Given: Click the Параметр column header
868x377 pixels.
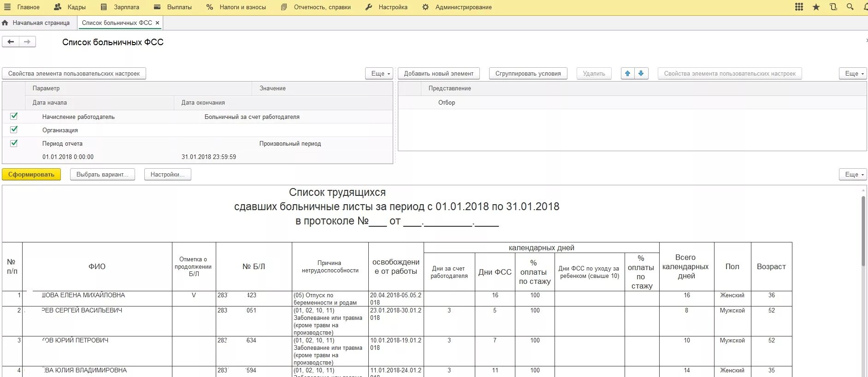Looking at the screenshot, I should click(138, 88).
